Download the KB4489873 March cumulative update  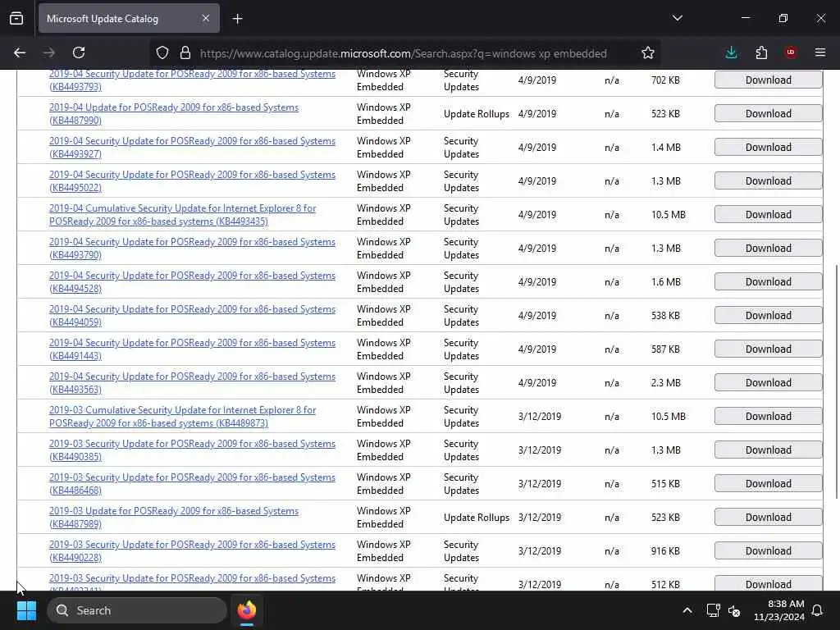tap(768, 416)
